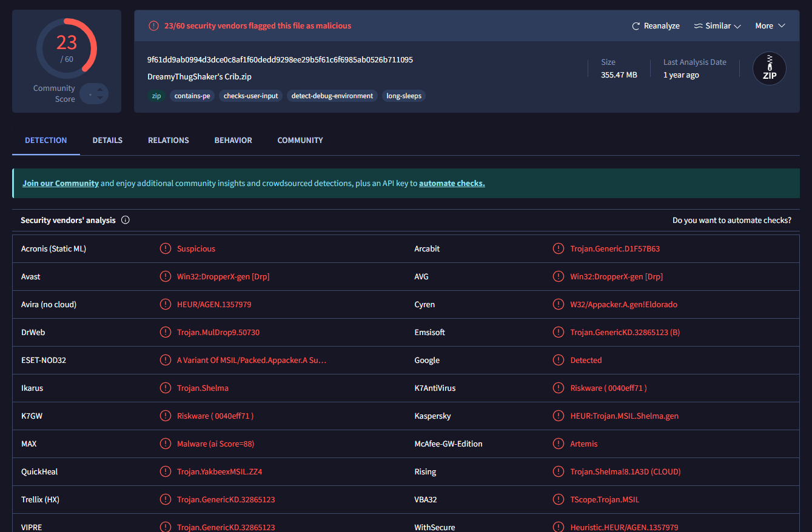Click the Reanalyze button
This screenshot has height=532, width=812.
(x=656, y=26)
